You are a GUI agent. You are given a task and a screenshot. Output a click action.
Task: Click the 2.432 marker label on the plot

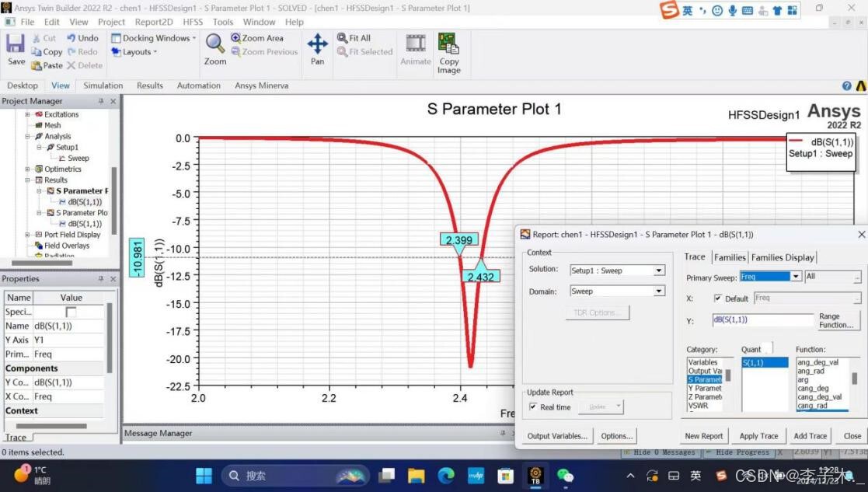click(480, 277)
